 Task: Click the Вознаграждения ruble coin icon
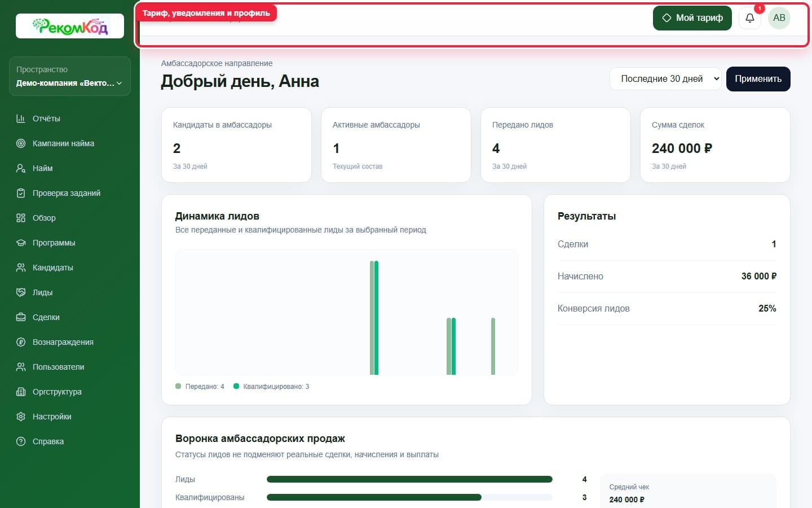tap(21, 342)
